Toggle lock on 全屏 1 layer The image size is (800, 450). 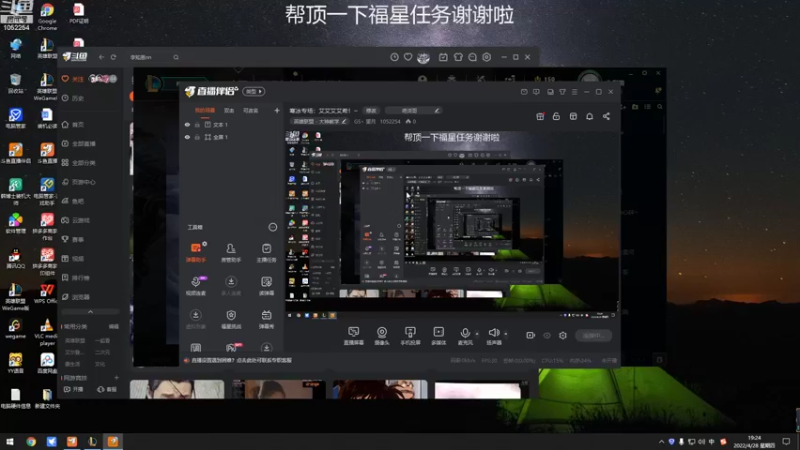[x=197, y=137]
